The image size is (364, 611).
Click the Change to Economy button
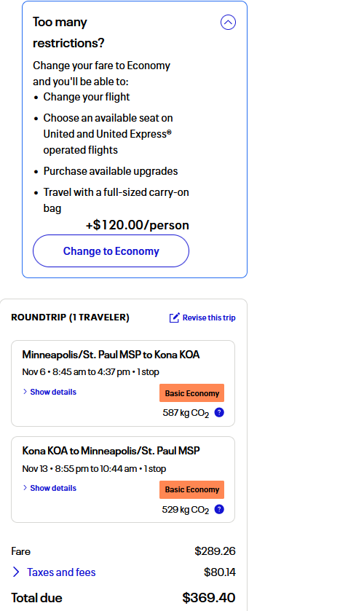pos(111,251)
